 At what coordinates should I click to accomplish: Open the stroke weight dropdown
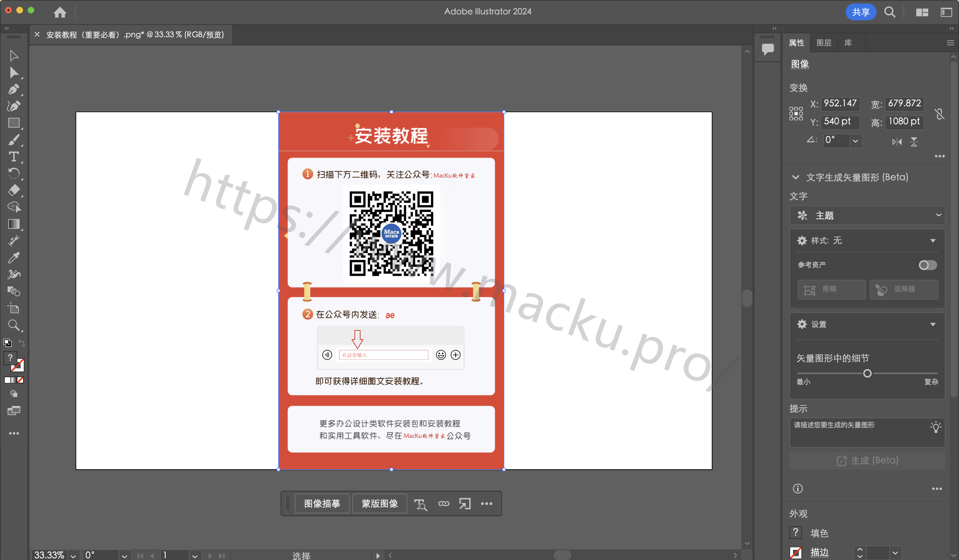click(x=895, y=552)
